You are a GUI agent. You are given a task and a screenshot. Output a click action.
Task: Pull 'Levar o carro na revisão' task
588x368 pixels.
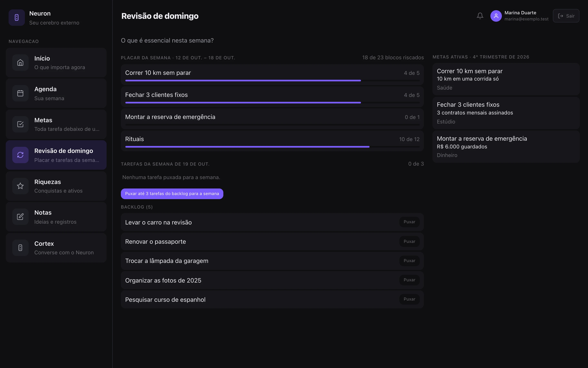click(x=409, y=222)
